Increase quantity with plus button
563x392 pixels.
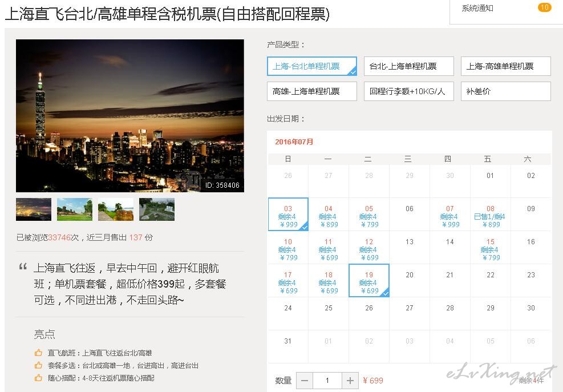[350, 381]
